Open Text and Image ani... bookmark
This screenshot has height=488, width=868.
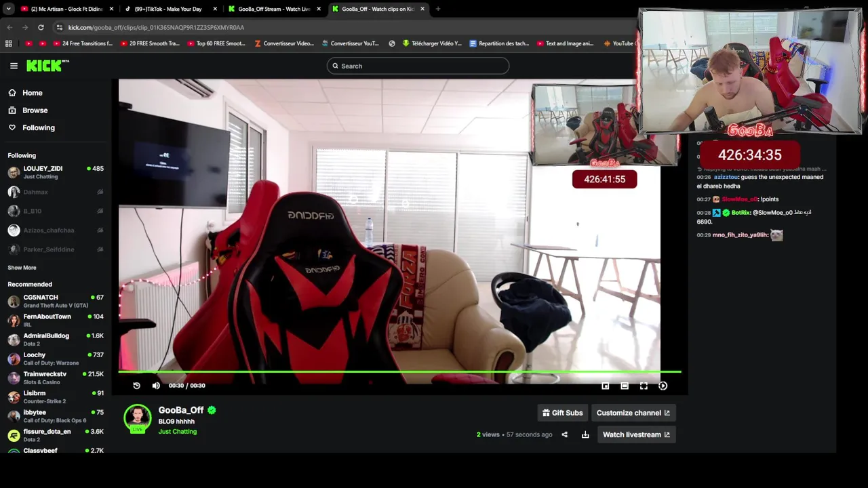565,43
